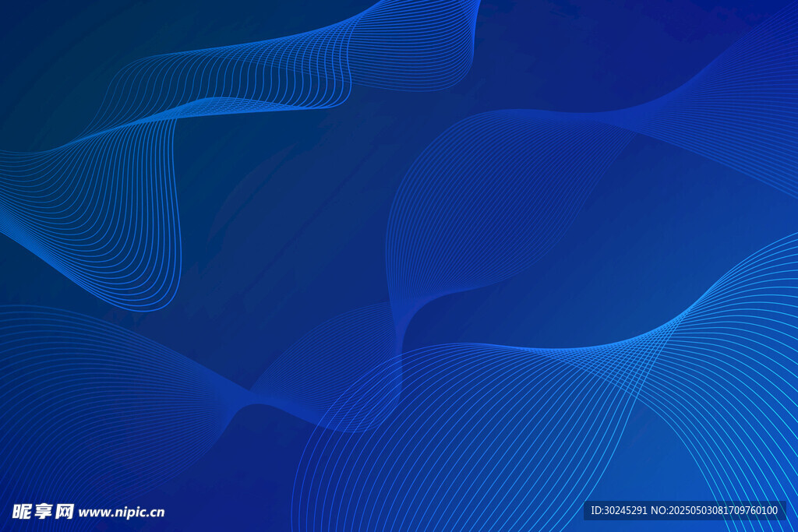The width and height of the screenshot is (798, 532).
Task: Click the ID:30245291 label
Action: pos(619,511)
